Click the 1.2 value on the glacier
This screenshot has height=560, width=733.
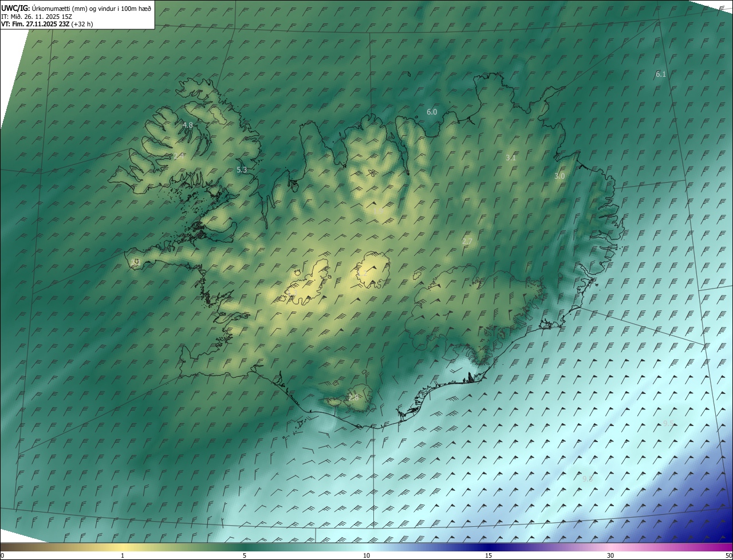(362, 274)
